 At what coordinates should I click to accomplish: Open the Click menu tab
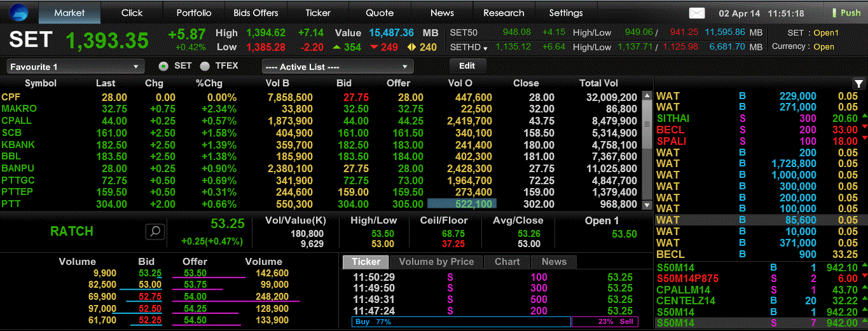(x=132, y=13)
